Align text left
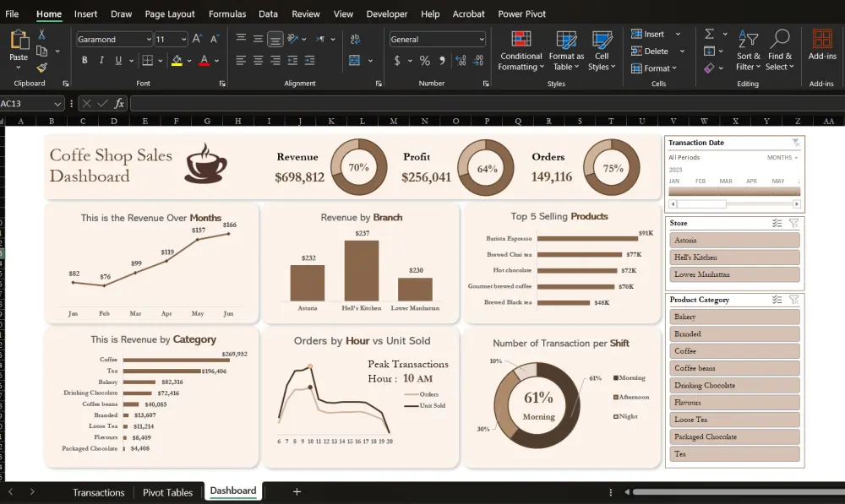This screenshot has width=845, height=504. point(241,60)
